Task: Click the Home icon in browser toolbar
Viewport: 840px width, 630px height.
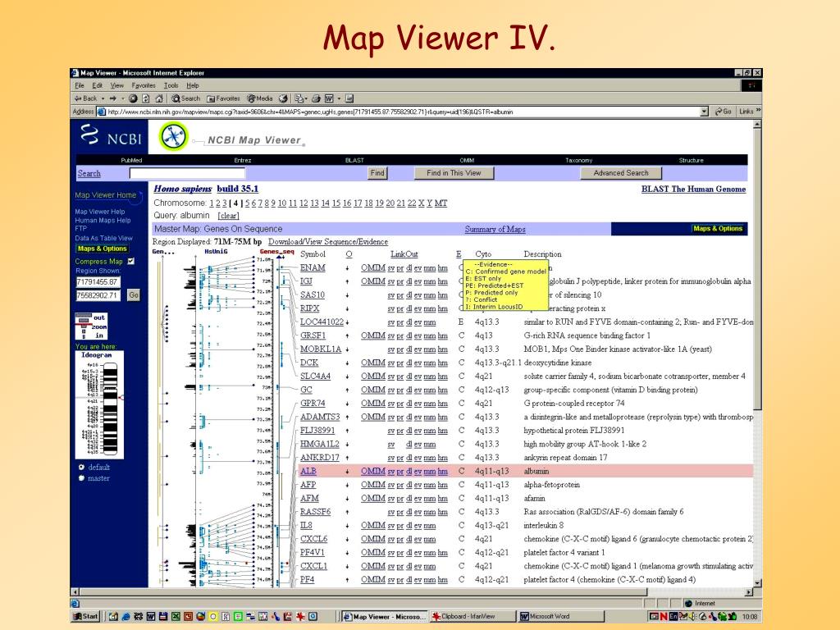Action: pos(158,98)
